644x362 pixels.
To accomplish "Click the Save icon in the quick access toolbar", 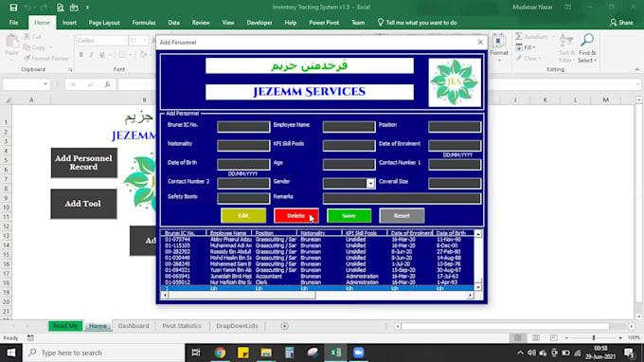I will tap(13, 8).
